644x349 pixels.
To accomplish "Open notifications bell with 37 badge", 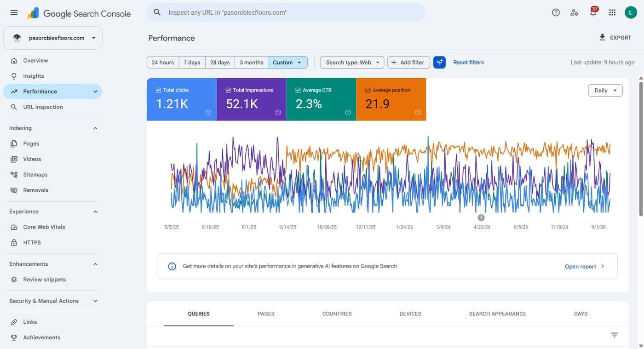I will (x=593, y=12).
